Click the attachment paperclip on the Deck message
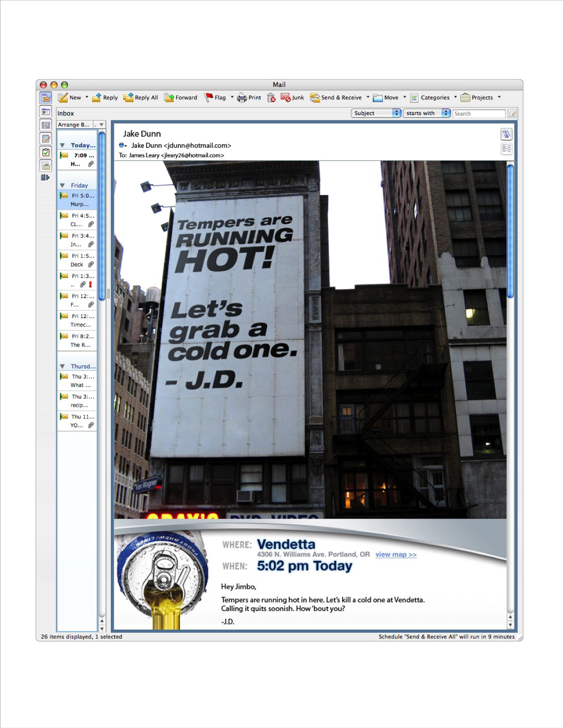563x728 pixels. point(91,264)
